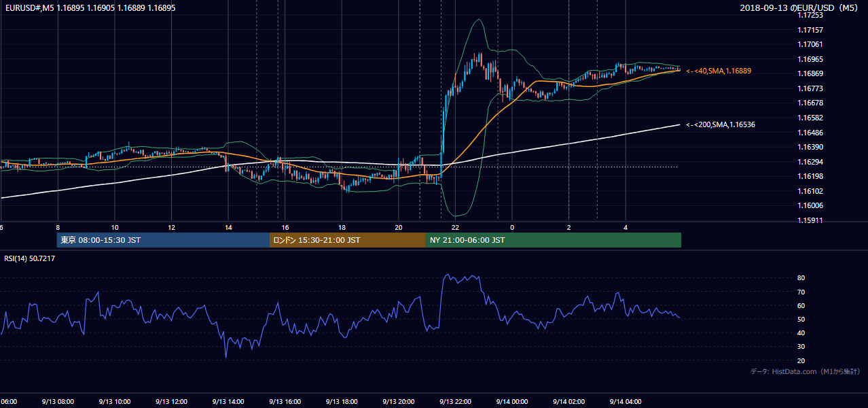Click the 9/13 14:00 date label at the bottom
Screen dimensions: 868x408
point(228,401)
